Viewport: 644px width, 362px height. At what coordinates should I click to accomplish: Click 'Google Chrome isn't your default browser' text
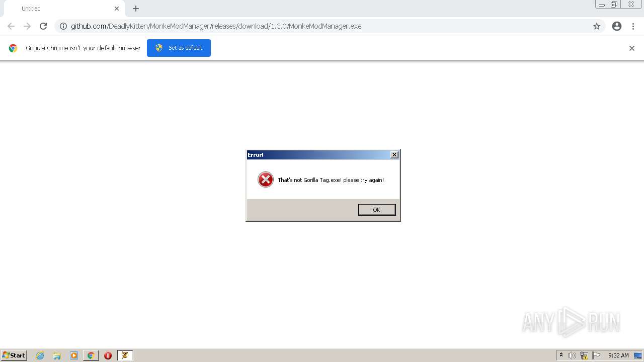(83, 48)
